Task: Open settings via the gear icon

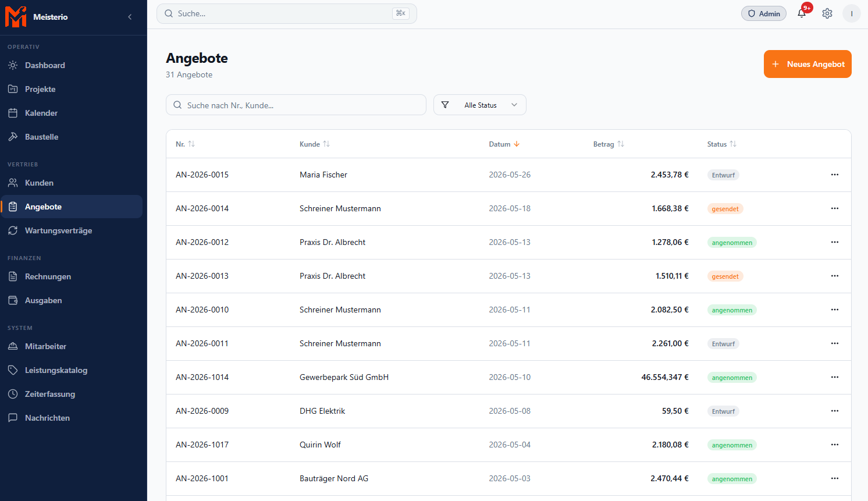Action: (x=827, y=13)
